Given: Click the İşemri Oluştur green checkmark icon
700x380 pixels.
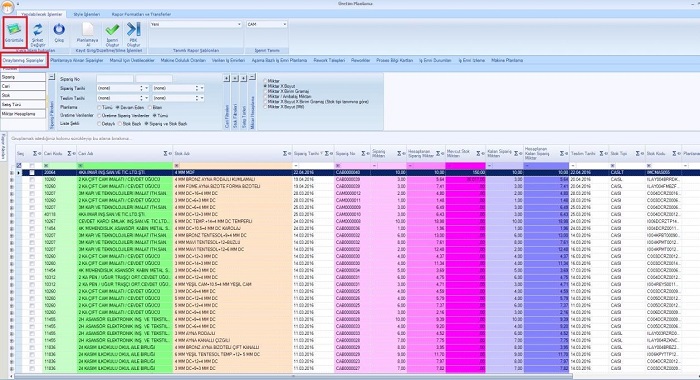Looking at the screenshot, I should point(112,29).
